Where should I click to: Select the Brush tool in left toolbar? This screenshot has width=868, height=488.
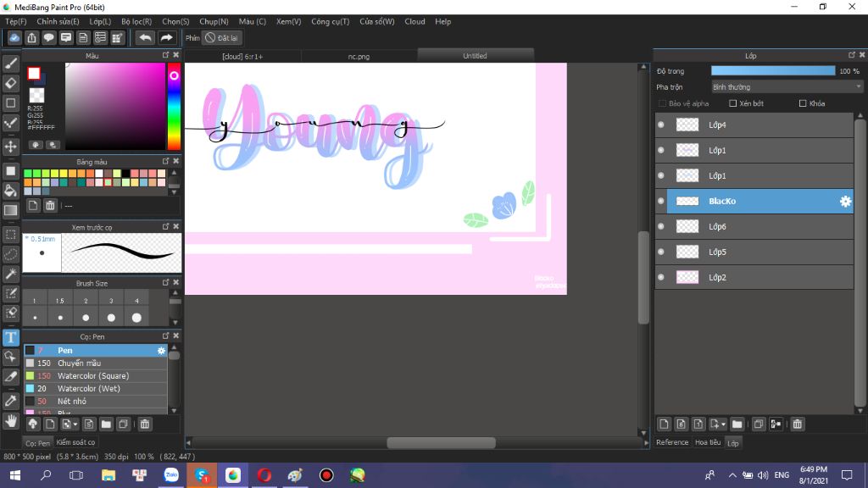pos(11,63)
